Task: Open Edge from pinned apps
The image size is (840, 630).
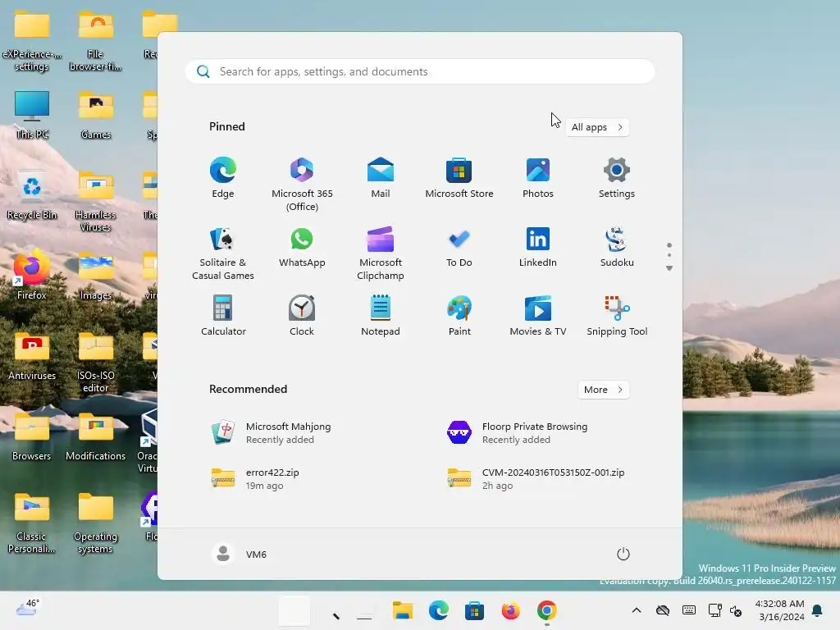Action: point(223,177)
